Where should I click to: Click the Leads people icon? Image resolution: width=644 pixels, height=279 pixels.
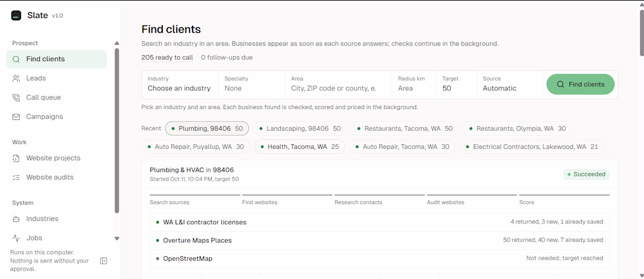[x=16, y=79]
